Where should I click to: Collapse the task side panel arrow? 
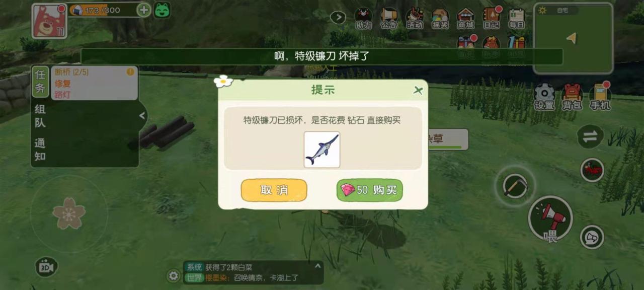pyautogui.click(x=142, y=116)
